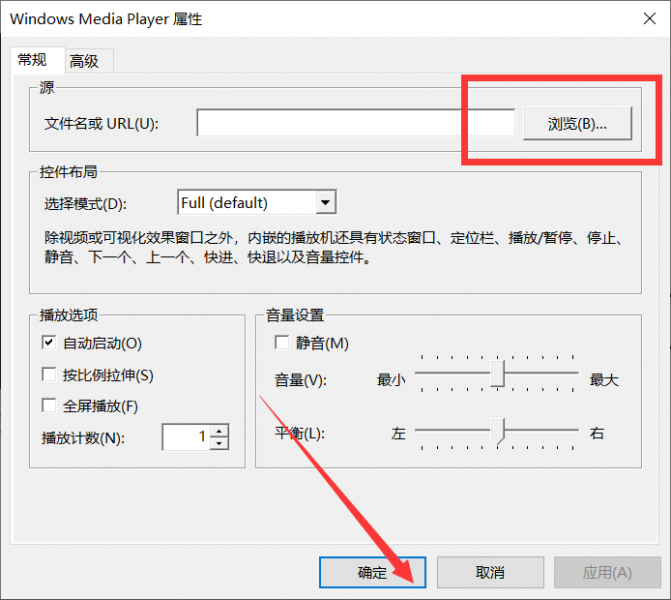Enable the 按比例拉伸(S) checkbox

pyautogui.click(x=48, y=374)
